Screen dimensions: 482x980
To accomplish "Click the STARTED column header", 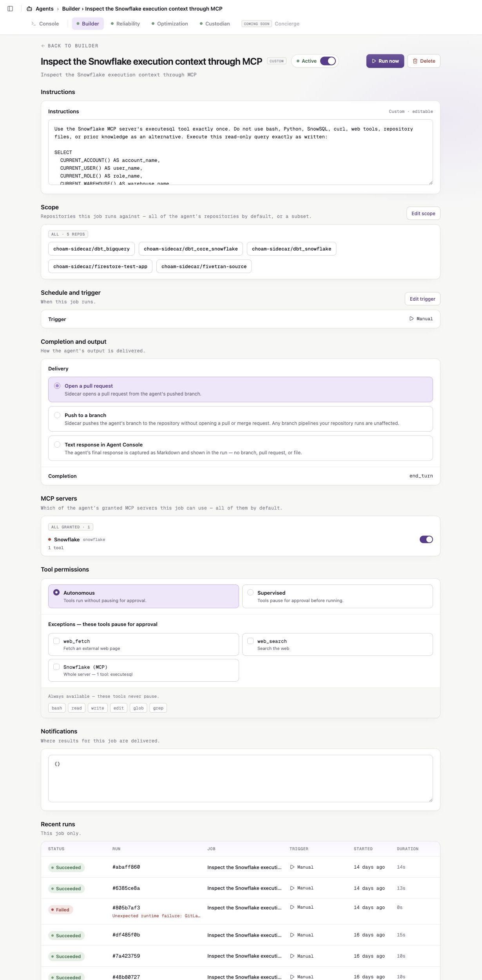I will click(x=363, y=849).
